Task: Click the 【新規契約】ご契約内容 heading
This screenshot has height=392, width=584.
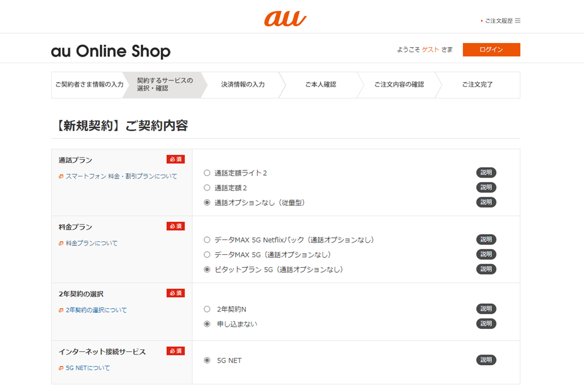Action: [x=120, y=126]
